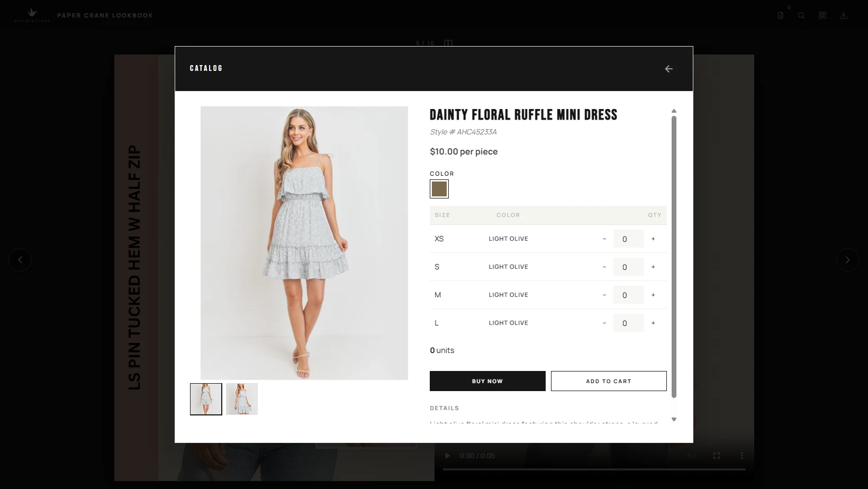Click the Add to Cart button
Viewport: 868px width, 489px height.
[609, 381]
